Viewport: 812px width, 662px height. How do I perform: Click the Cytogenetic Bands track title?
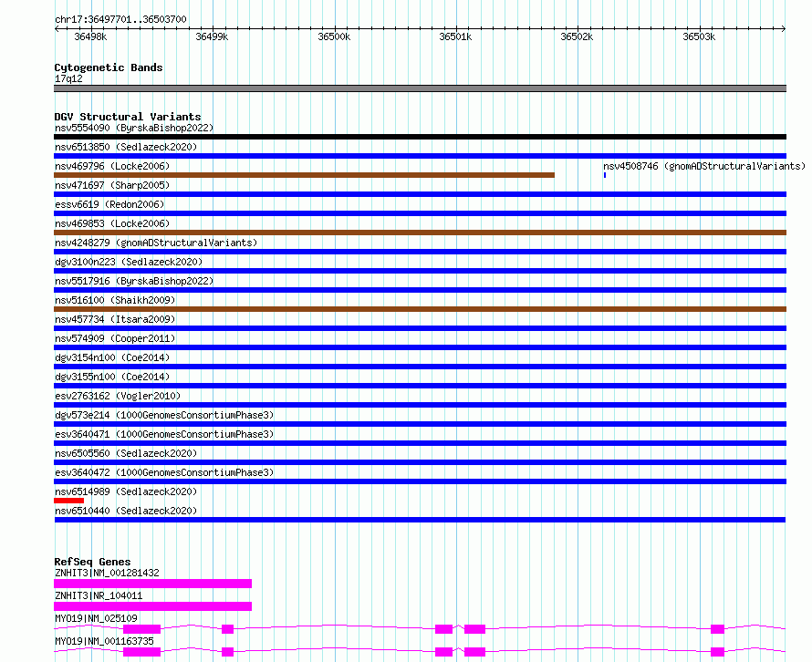click(109, 67)
